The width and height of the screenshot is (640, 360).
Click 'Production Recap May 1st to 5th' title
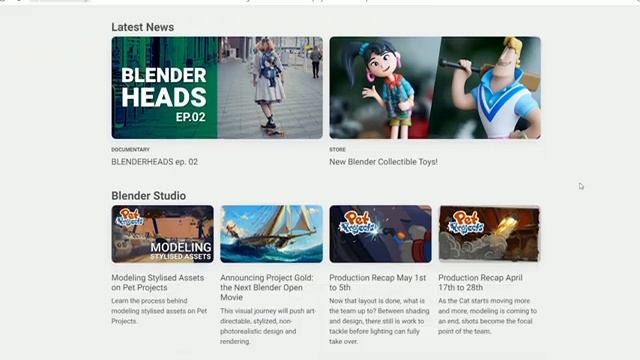pyautogui.click(x=378, y=282)
